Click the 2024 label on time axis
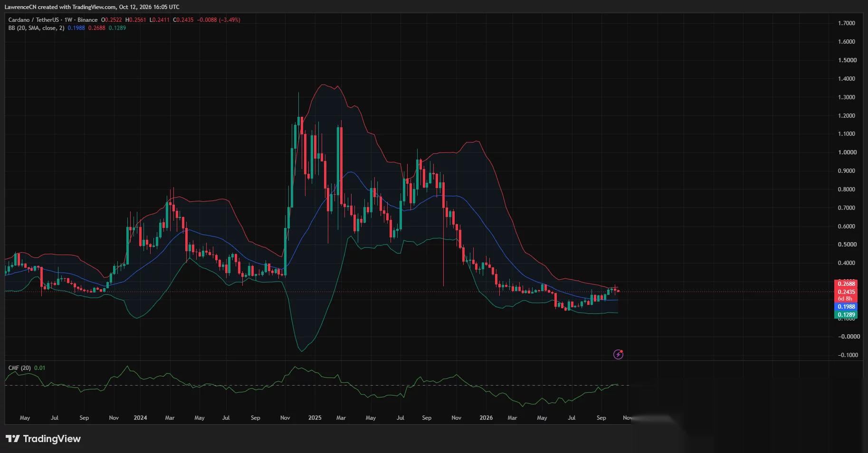Viewport: 868px width, 453px height. [140, 418]
